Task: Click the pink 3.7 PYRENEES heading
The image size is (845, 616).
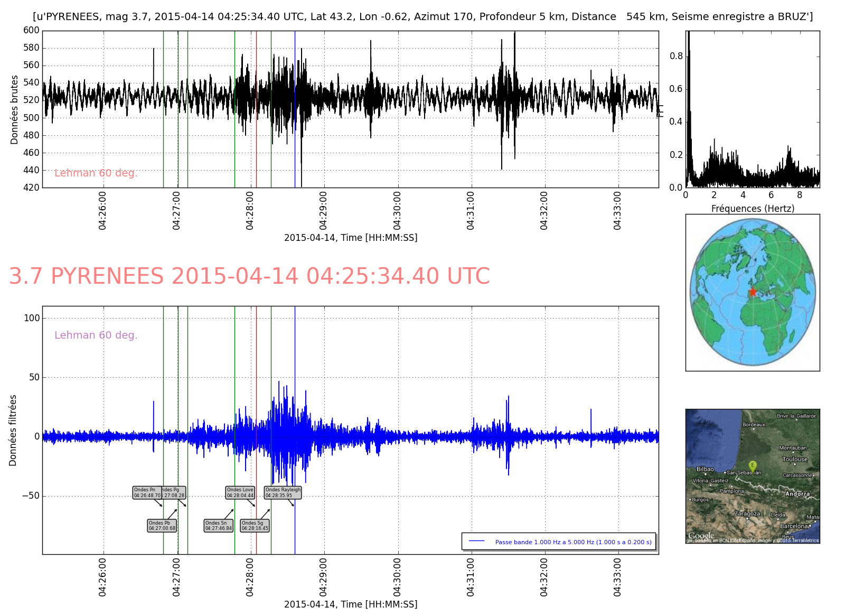Action: 249,276
